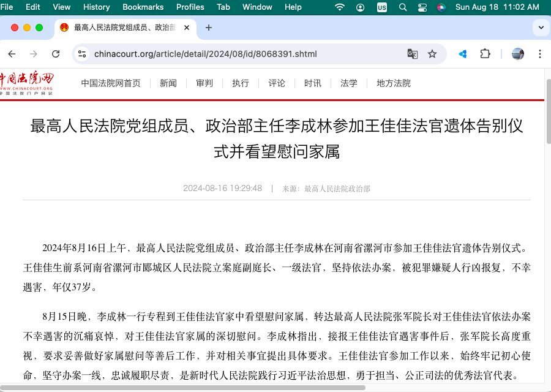
Task: Open the Chrome three-dot menu
Action: (539, 54)
